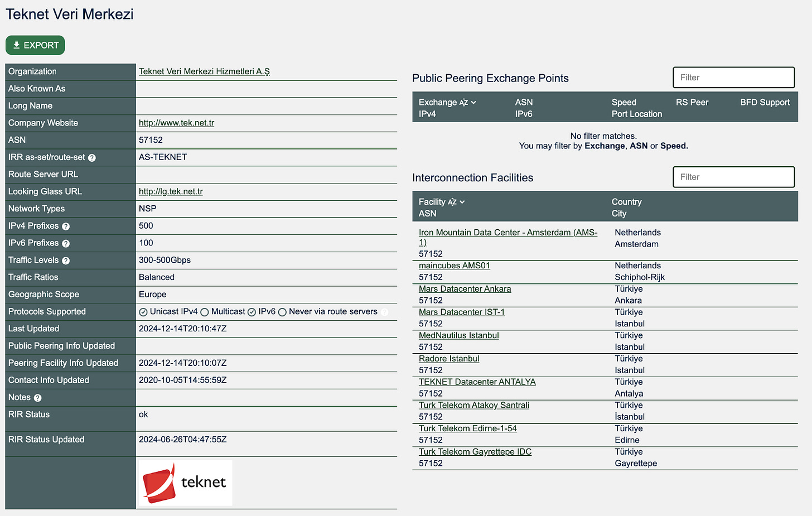Open MedNautilus Istanbul facility link
Screen dimensions: 812x516
point(459,335)
